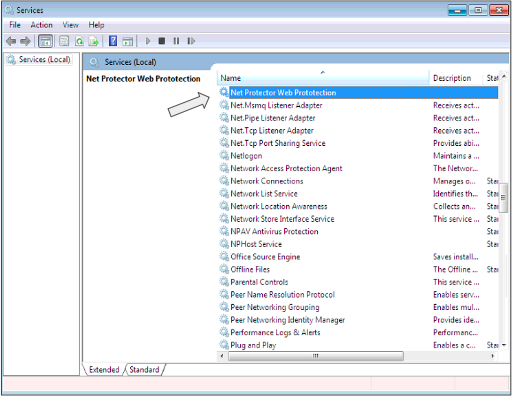Screen dimensions: 512x396
Task: Click the Start Service play icon
Action: tap(148, 41)
